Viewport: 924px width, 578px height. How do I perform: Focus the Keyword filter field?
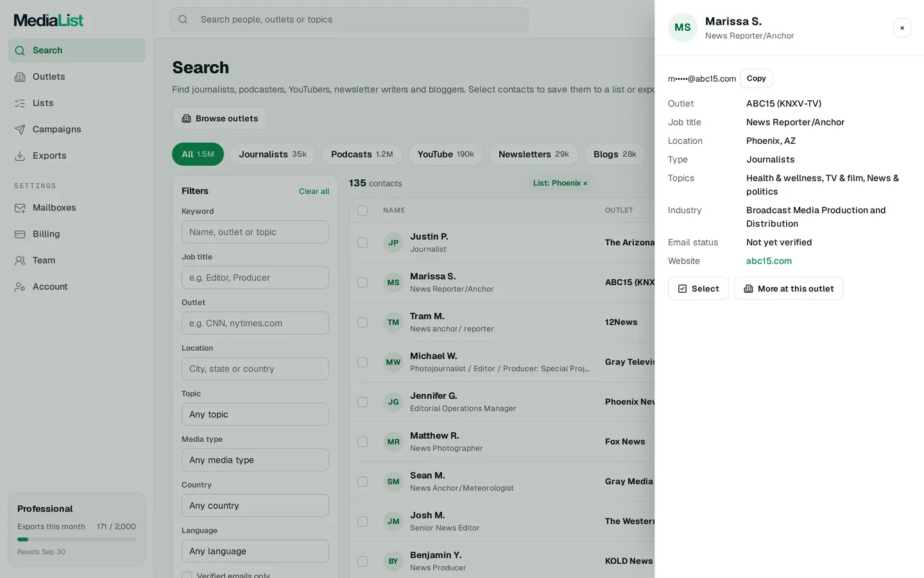coord(255,232)
